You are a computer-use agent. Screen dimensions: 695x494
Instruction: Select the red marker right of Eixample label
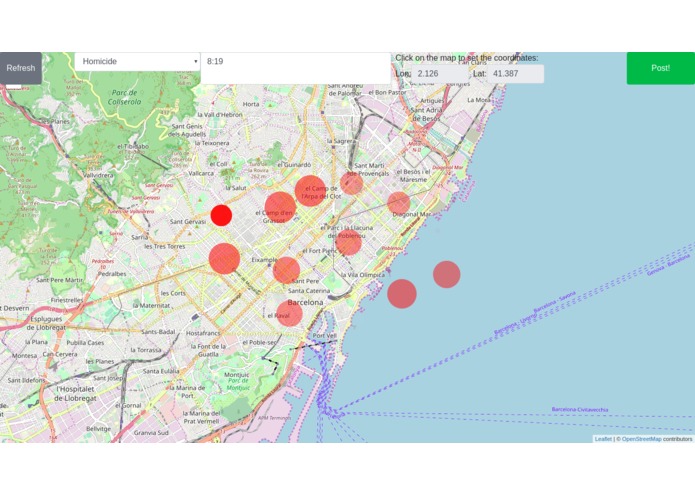(286, 270)
